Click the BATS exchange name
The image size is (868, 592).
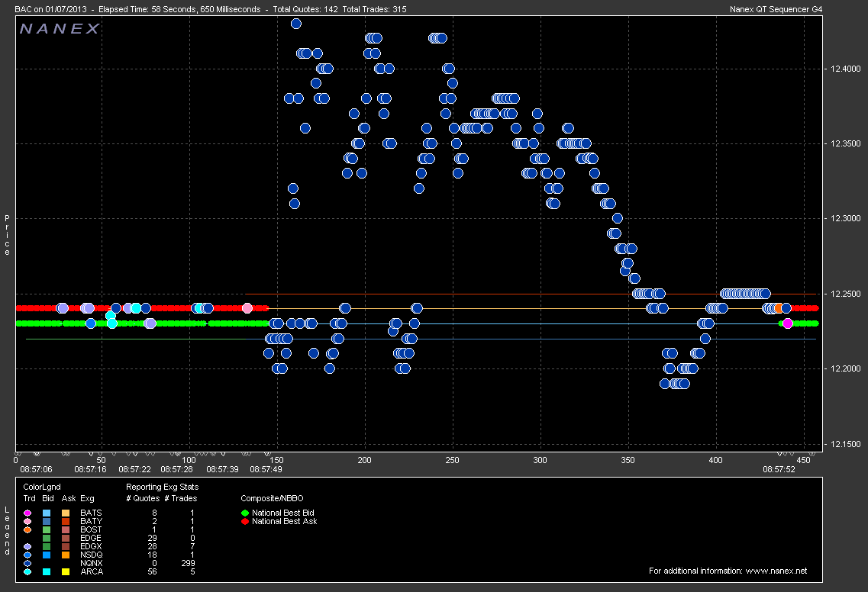[91, 513]
